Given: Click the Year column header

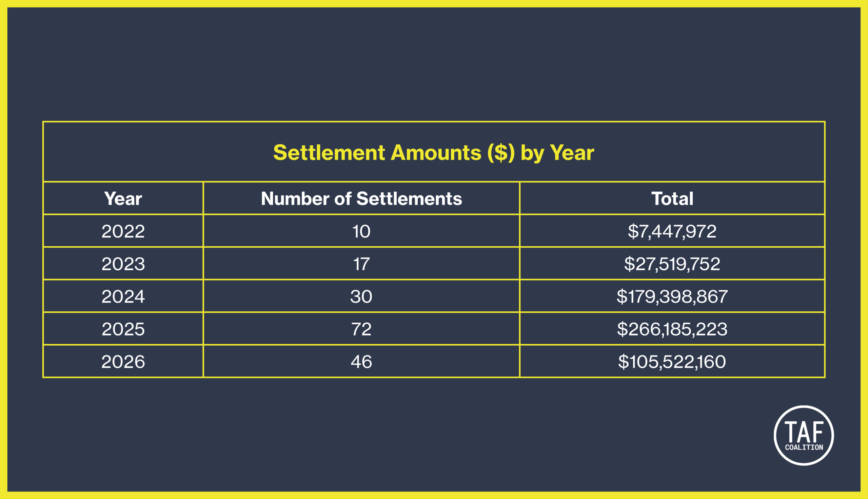Looking at the screenshot, I should [123, 198].
